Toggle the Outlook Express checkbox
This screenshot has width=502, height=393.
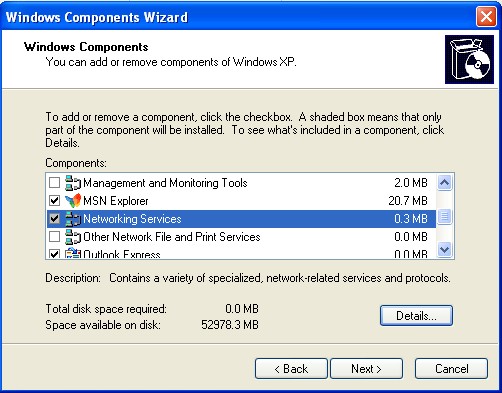[x=54, y=254]
